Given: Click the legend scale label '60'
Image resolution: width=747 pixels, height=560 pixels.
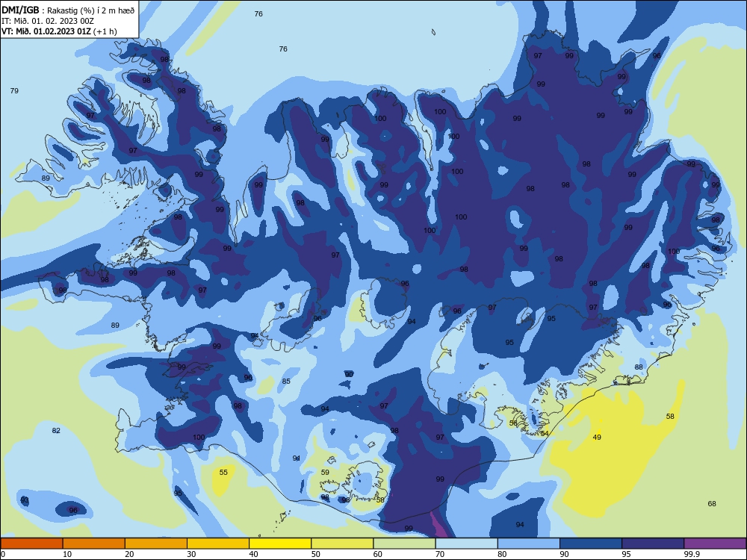Looking at the screenshot, I should (x=378, y=554).
